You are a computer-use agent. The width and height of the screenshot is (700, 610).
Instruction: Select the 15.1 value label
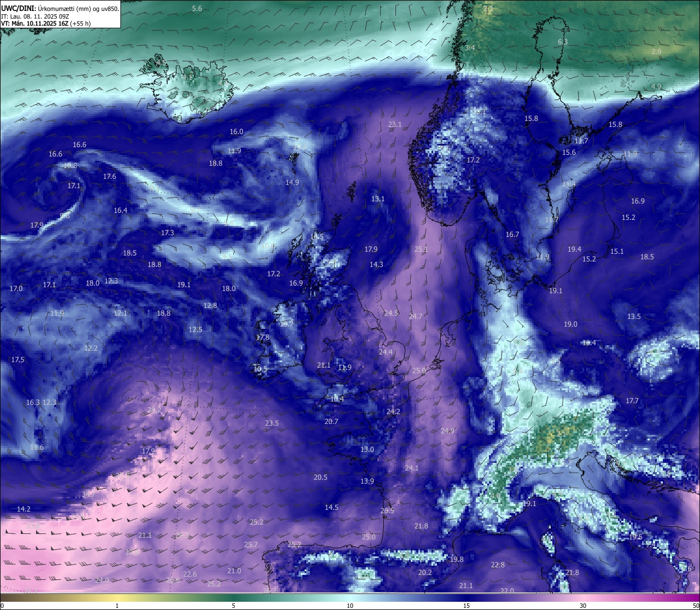(617, 252)
